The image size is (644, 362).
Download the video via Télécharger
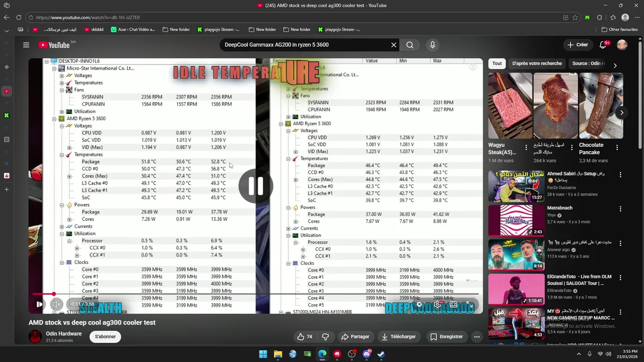398,337
